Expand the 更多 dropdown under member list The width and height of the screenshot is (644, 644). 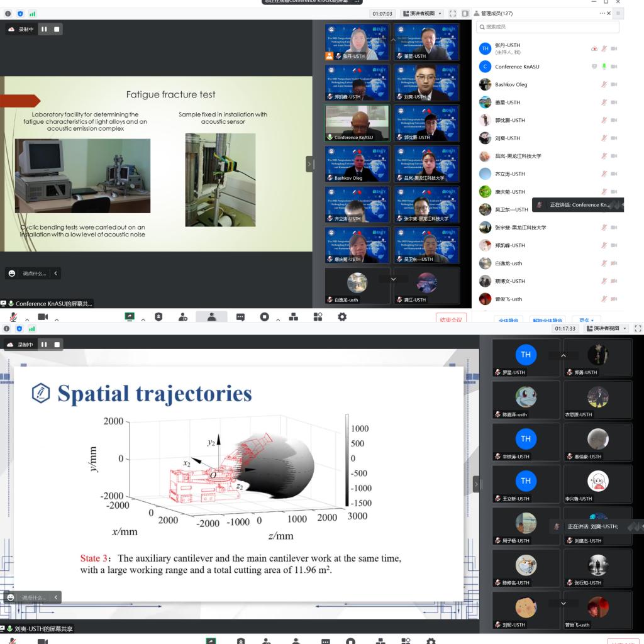[x=586, y=319]
